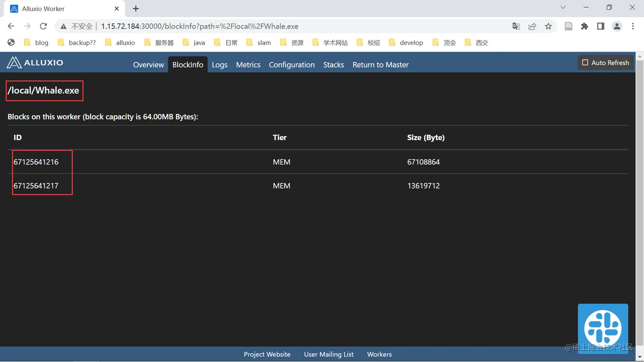Image resolution: width=644 pixels, height=362 pixels.
Task: Open the User Mailing List link
Action: [329, 354]
